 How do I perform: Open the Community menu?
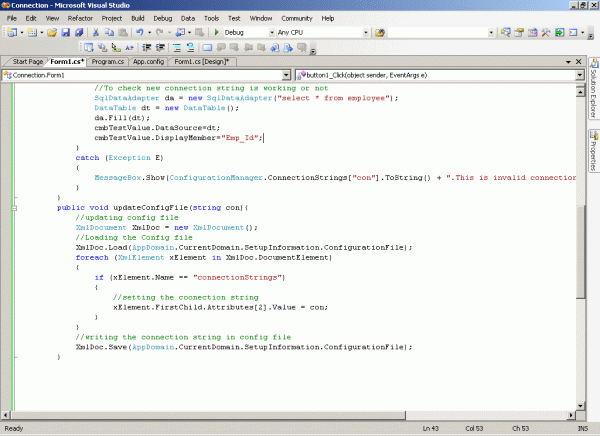pos(297,18)
